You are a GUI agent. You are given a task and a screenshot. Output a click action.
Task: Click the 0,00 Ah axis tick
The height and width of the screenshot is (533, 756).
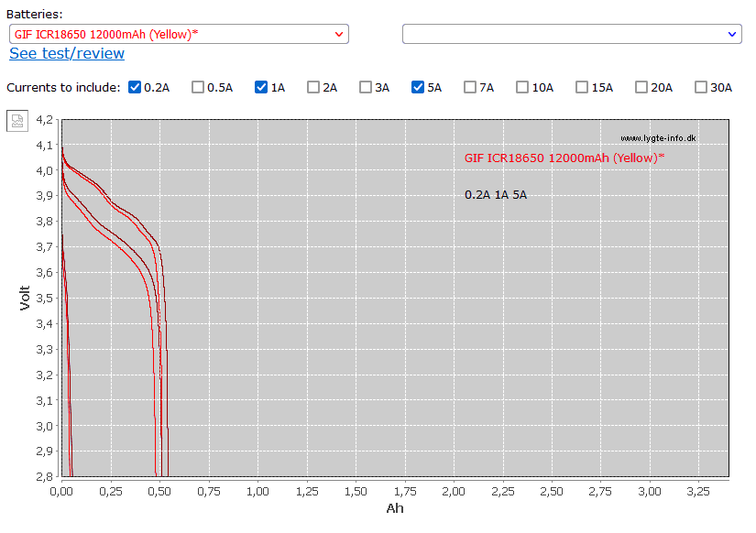coord(61,492)
